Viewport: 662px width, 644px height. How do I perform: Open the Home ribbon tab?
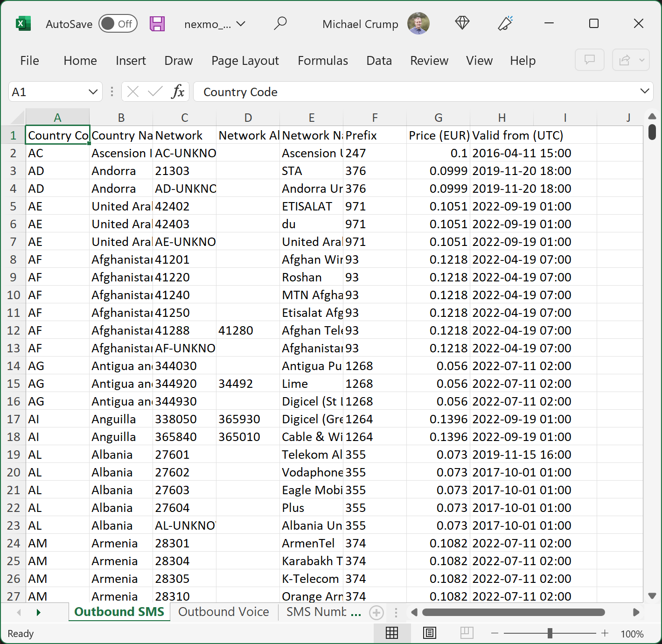80,61
